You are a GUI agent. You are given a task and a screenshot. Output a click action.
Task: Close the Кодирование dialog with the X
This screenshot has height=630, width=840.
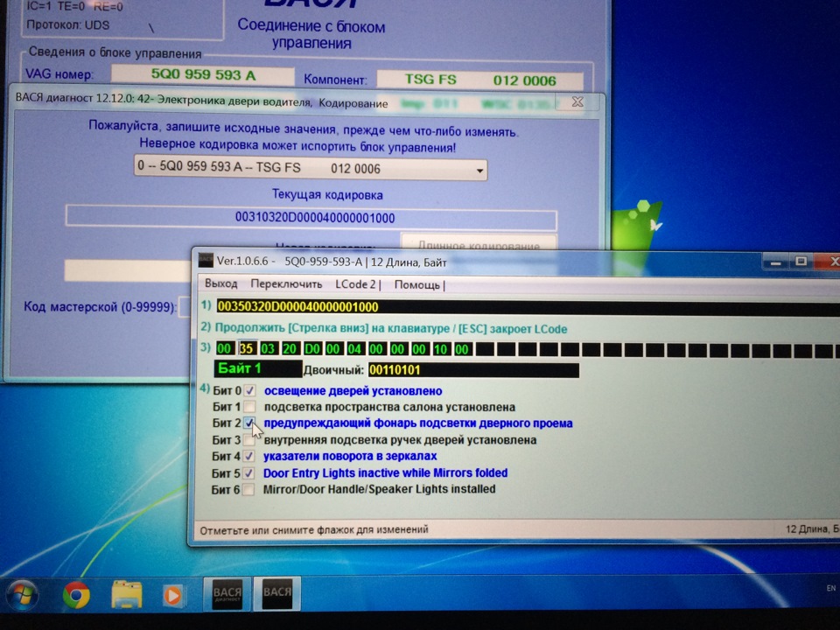[577, 101]
